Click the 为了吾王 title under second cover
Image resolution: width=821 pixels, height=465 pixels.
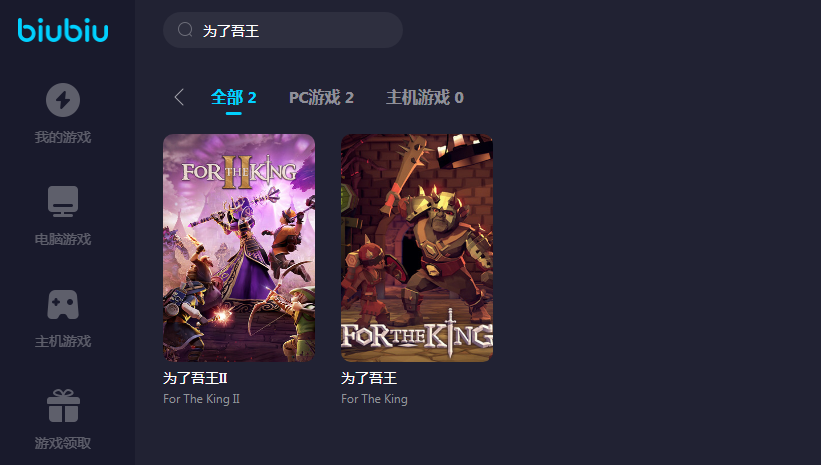(x=369, y=378)
